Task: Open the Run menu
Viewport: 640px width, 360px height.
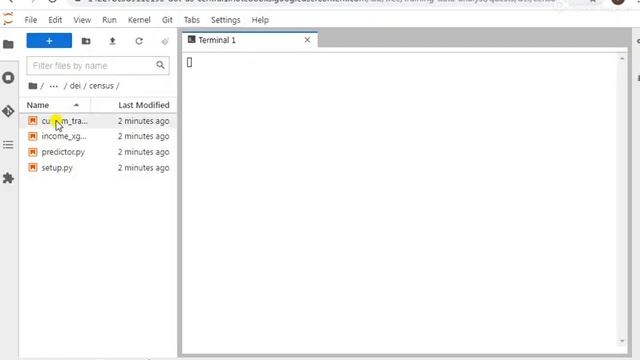Action: pos(109,20)
